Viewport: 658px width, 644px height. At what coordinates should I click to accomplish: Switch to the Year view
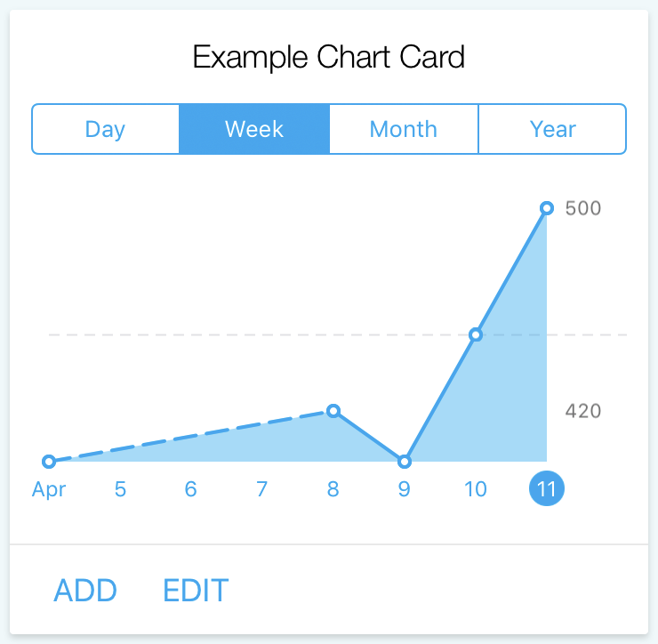click(x=552, y=129)
